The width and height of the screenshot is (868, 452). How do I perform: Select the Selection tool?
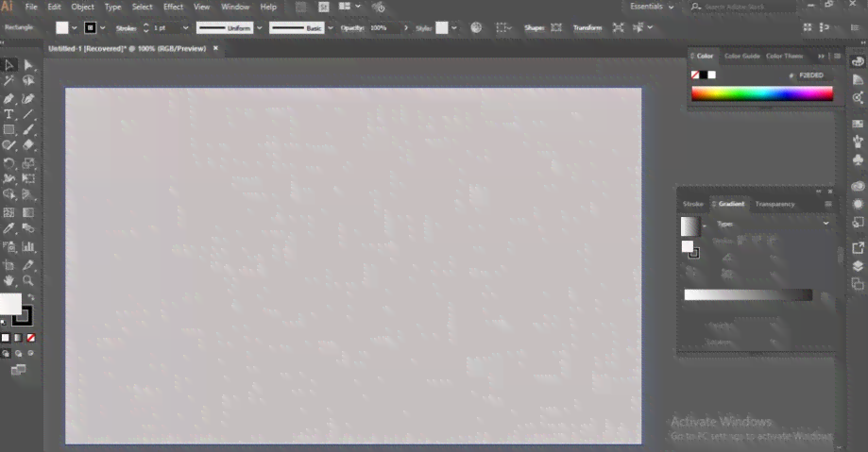(9, 65)
